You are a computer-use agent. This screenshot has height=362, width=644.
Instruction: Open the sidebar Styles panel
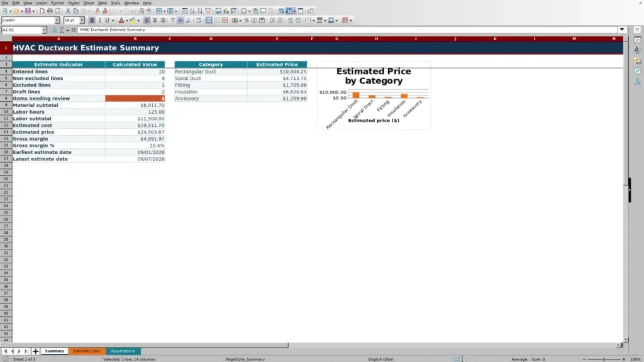(637, 50)
